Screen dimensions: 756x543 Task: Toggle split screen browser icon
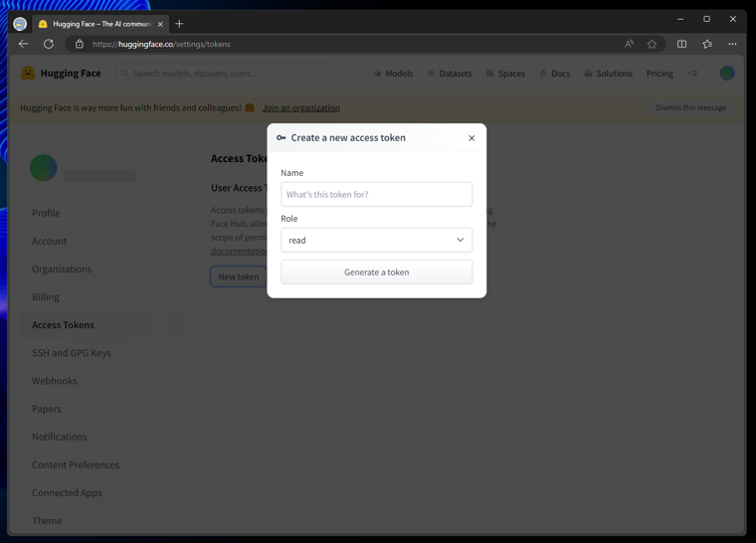tap(681, 44)
